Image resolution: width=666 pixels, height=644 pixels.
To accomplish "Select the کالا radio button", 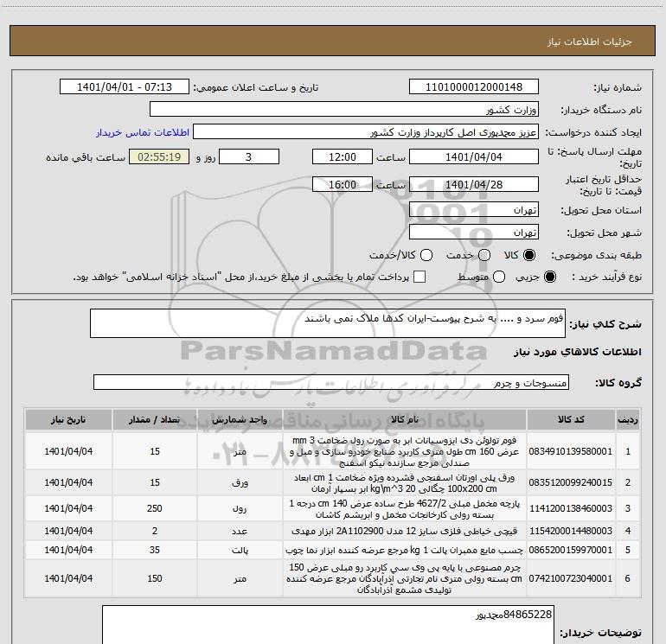I will point(529,255).
